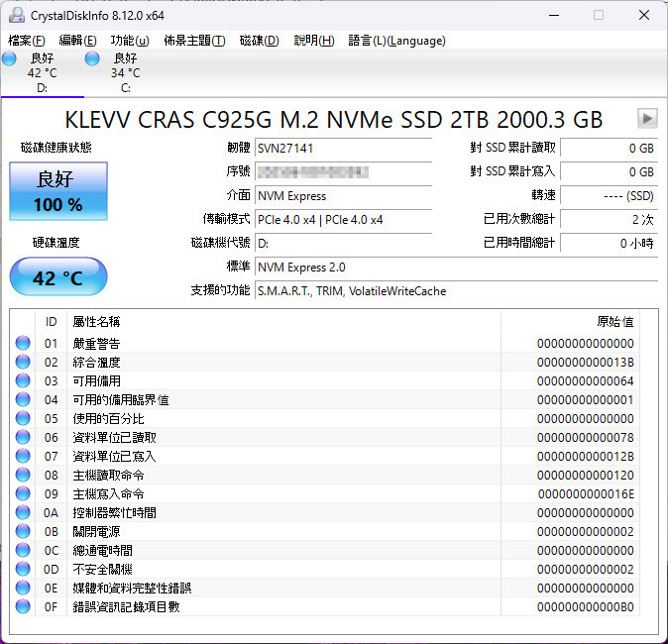Click status orb for attribute 01 嚴重警告
668x644 pixels.
click(23, 343)
